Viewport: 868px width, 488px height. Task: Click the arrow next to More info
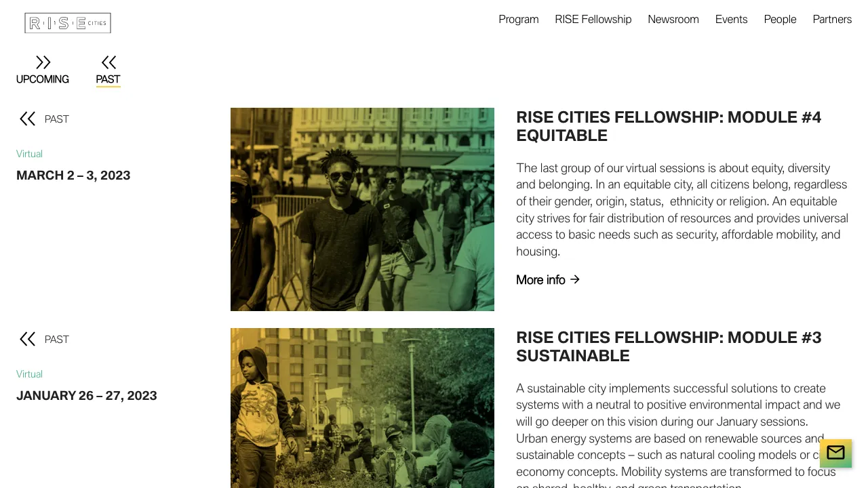pos(575,279)
